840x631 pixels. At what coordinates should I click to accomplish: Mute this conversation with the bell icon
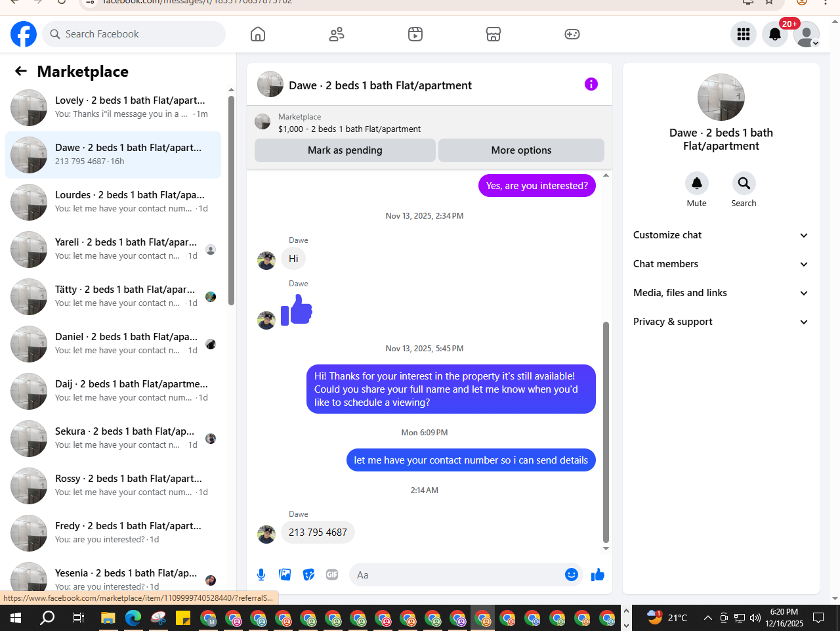pos(697,183)
